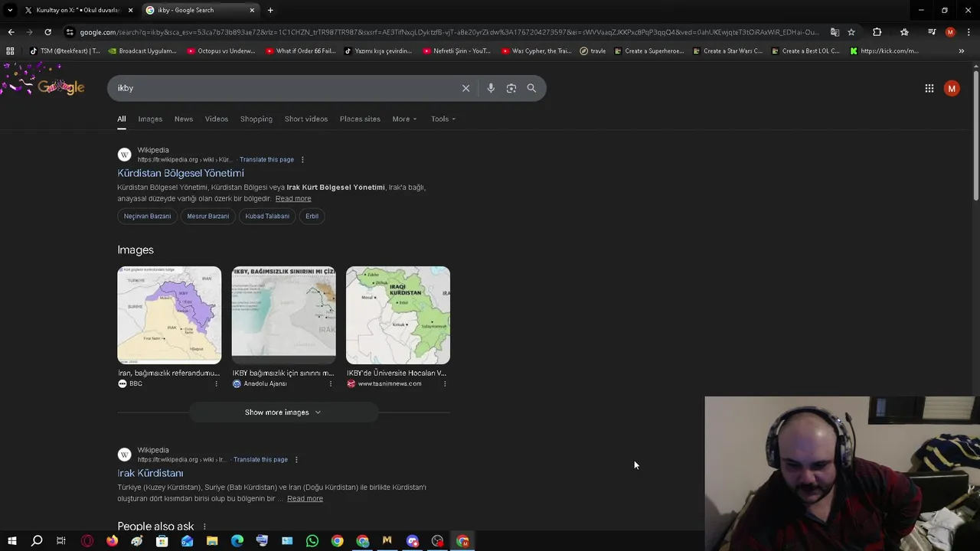This screenshot has height=551, width=980.
Task: Expand Show more images
Action: pyautogui.click(x=283, y=412)
